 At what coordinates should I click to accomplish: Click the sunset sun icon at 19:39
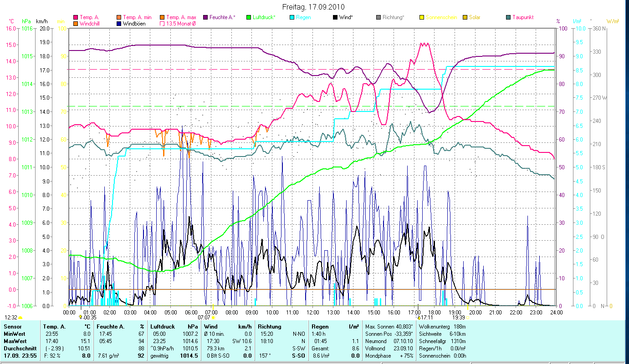point(467,318)
